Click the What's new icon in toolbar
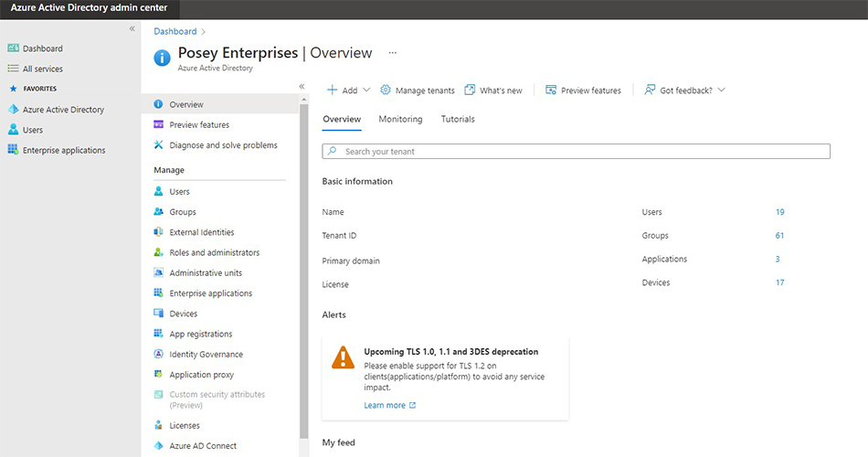This screenshot has height=457, width=868. tap(470, 90)
